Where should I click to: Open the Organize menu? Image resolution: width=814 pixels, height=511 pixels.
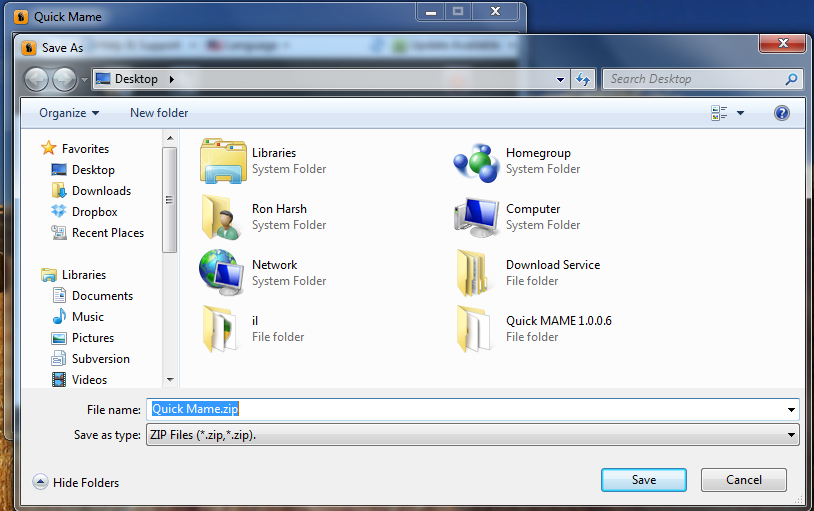69,113
